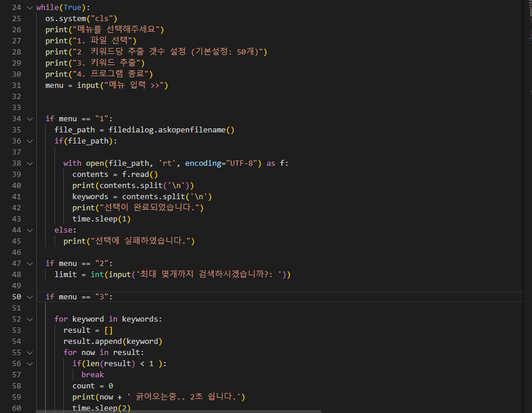The width and height of the screenshot is (532, 413).
Task: Click the word break on line 57
Action: pos(93,375)
